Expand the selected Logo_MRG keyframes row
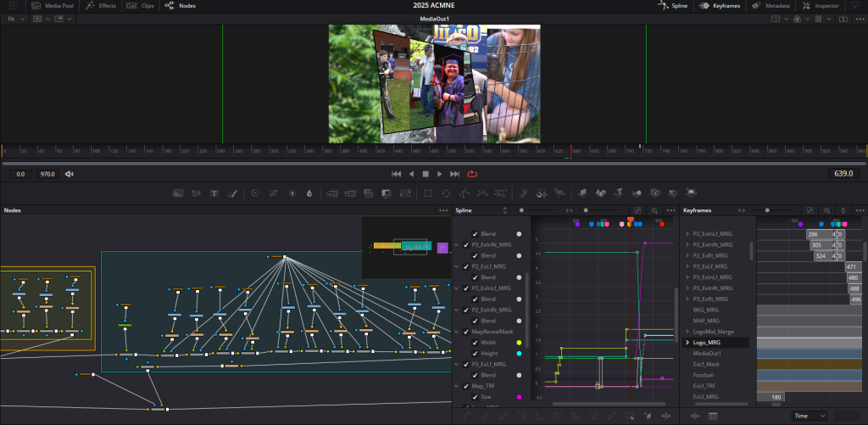Screen dimensions: 868x425 [x=687, y=343]
